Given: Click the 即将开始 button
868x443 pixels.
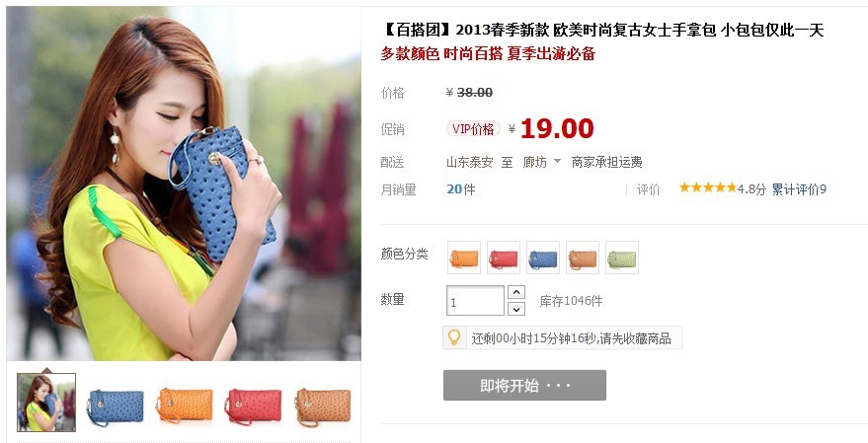Looking at the screenshot, I should (524, 386).
